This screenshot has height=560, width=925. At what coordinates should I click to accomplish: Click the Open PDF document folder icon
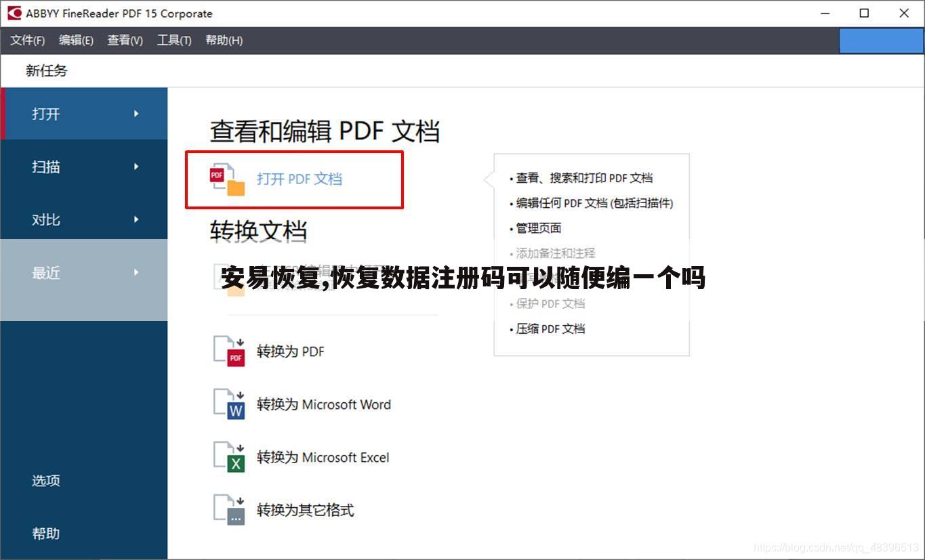tap(226, 179)
